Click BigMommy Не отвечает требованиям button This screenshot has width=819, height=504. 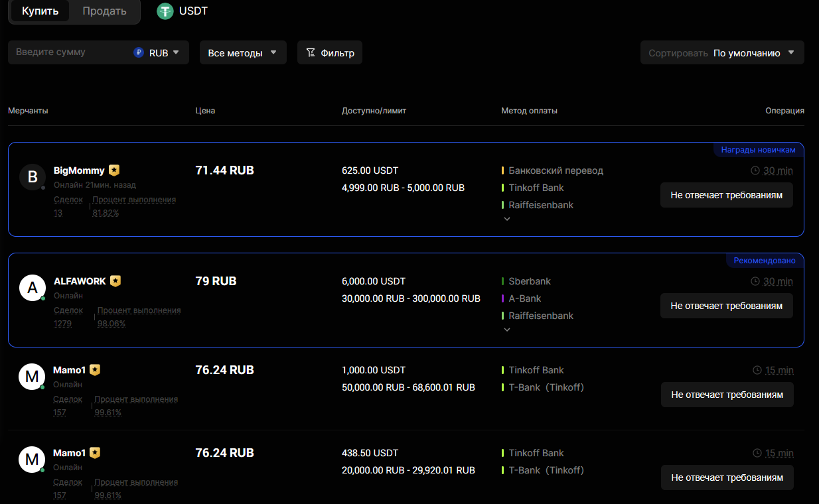tap(727, 195)
